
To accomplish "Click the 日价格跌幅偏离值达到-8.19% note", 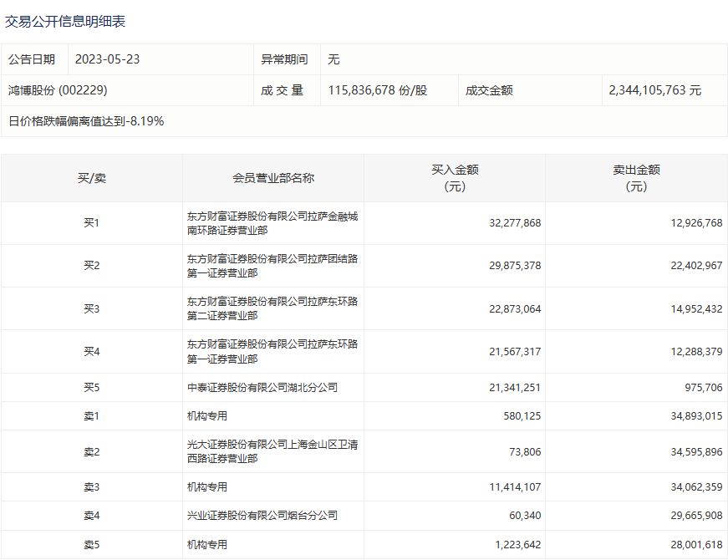I will coord(86,121).
